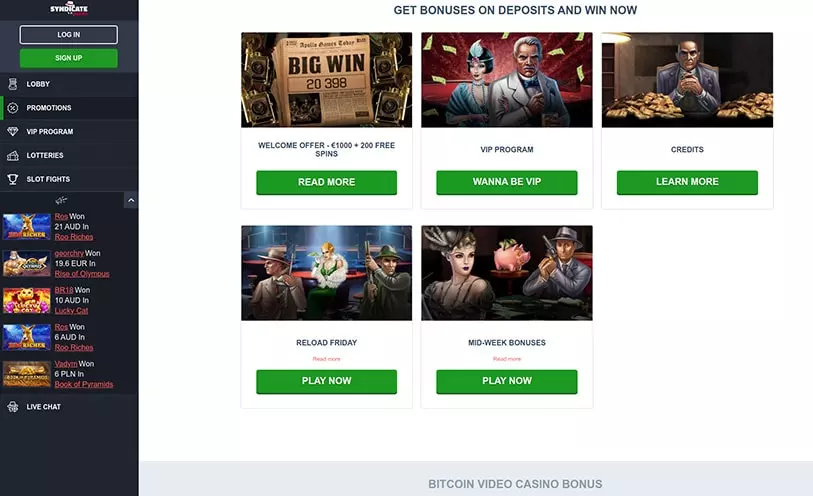Viewport: 813px width, 496px height.
Task: Click the Slot Fights trophy icon
Action: point(13,179)
